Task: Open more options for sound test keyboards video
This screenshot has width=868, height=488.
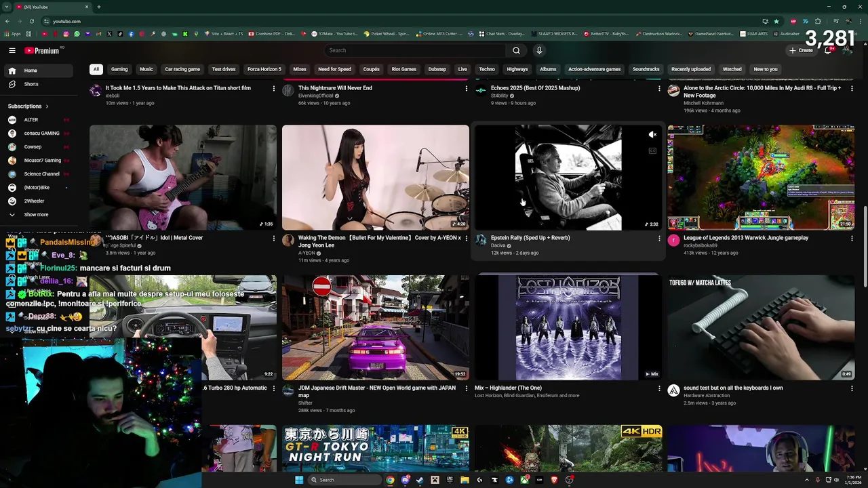Action: click(x=852, y=388)
